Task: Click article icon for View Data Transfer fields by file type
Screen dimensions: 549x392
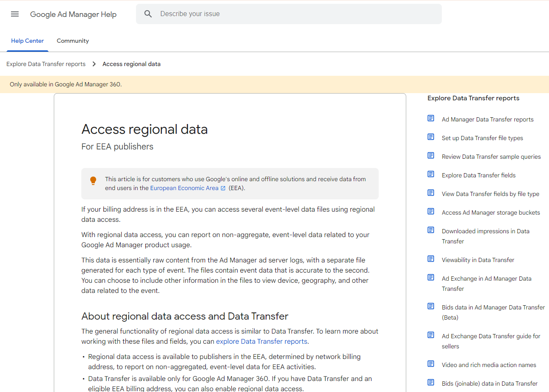Action: click(431, 193)
